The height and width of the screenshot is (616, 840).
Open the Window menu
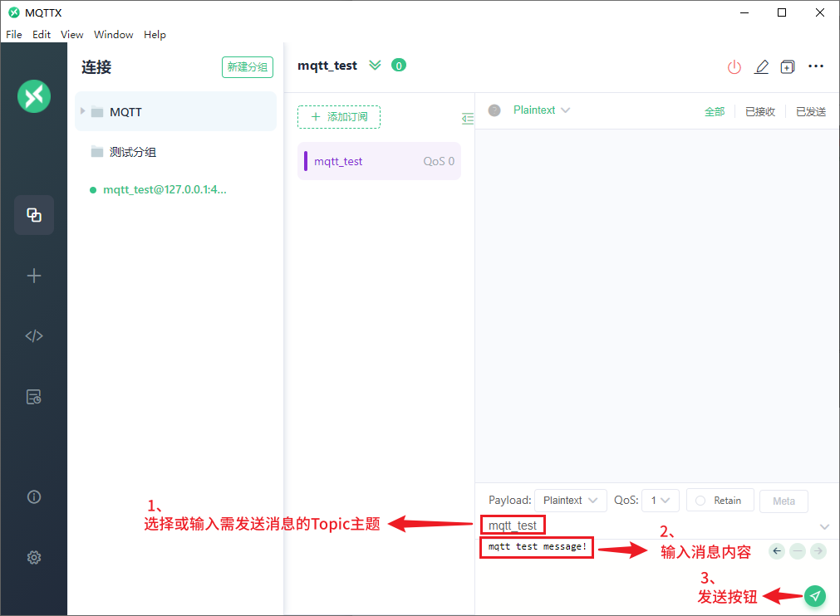(114, 35)
